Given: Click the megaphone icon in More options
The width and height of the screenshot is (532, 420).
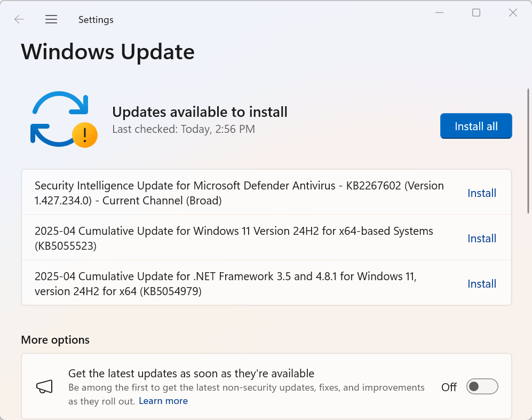Looking at the screenshot, I should point(44,386).
